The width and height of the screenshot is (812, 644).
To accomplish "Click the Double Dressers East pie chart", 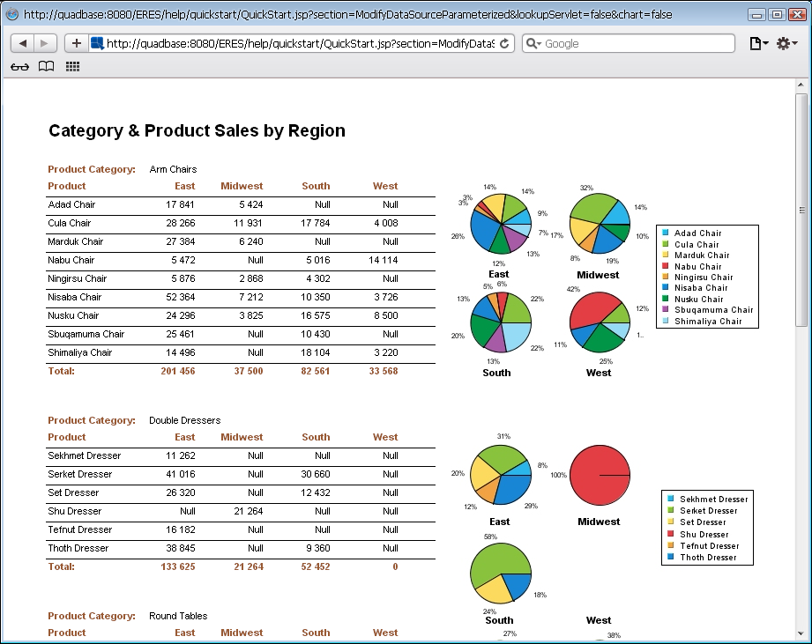I will (501, 474).
